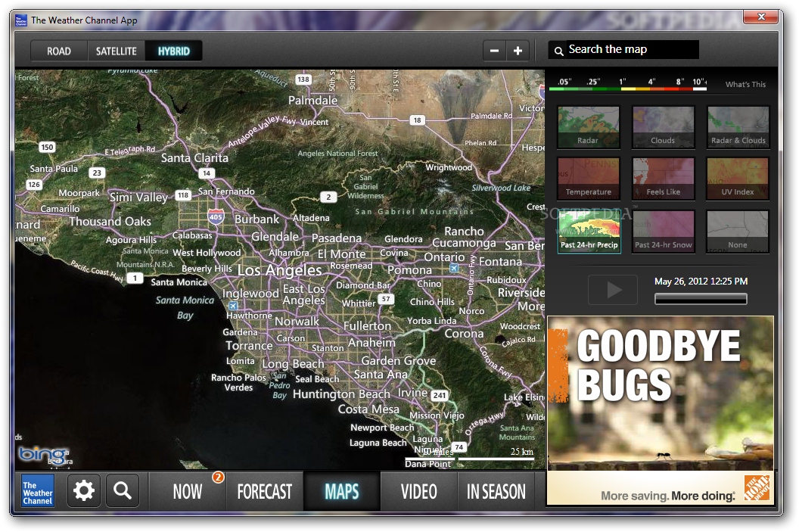Image resolution: width=799 pixels, height=532 pixels.
Task: Switch map to SATELLITE view
Action: coord(117,51)
